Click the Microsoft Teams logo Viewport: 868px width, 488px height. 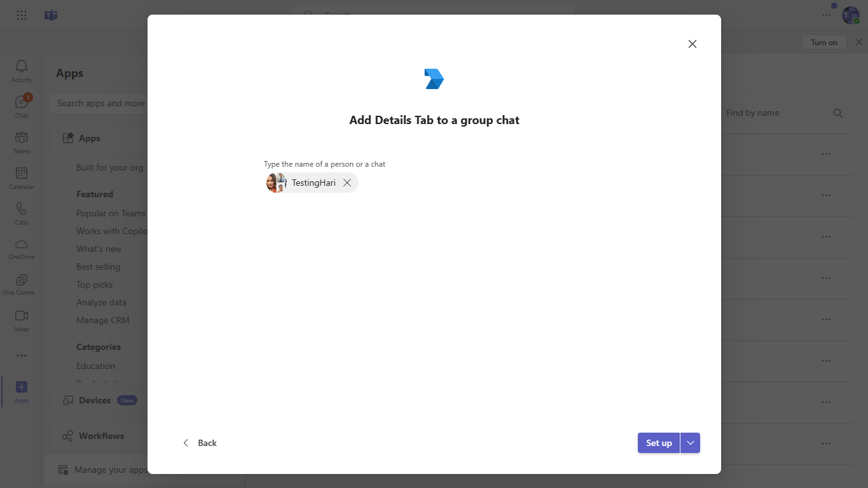[51, 15]
